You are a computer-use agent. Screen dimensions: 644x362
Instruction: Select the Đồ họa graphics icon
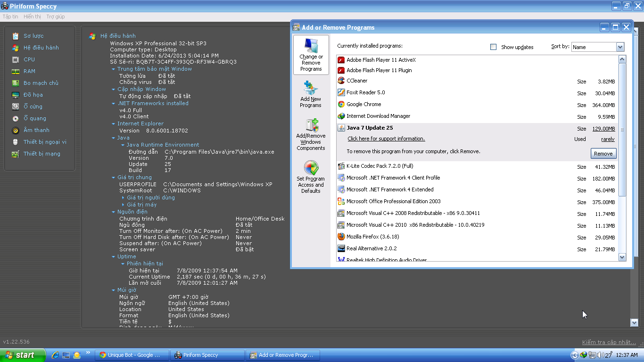pyautogui.click(x=16, y=95)
